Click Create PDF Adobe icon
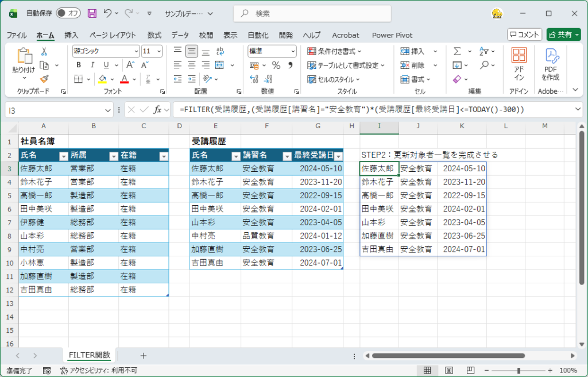The width and height of the screenshot is (588, 377). [552, 64]
